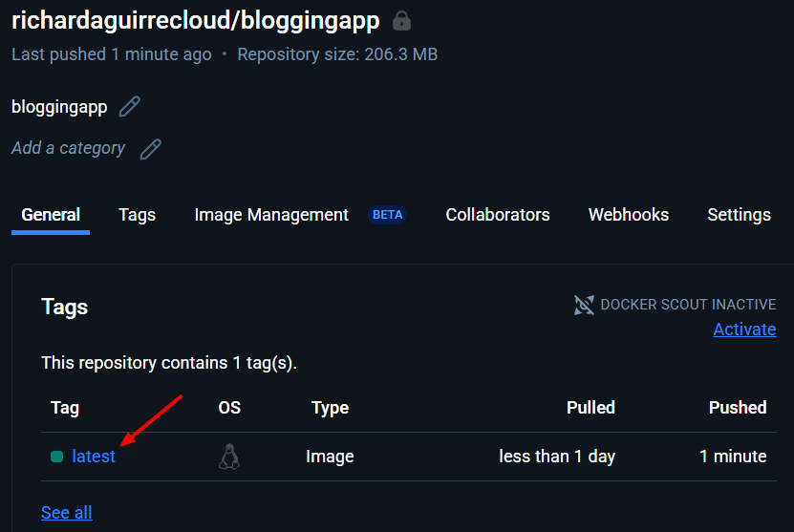
Task: Click the pencil icon next to Add a category
Action: point(150,149)
